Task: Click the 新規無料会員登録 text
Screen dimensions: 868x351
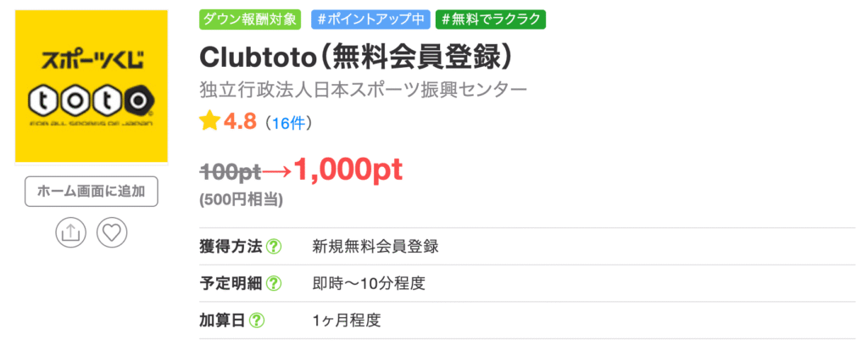Action: coord(376,247)
